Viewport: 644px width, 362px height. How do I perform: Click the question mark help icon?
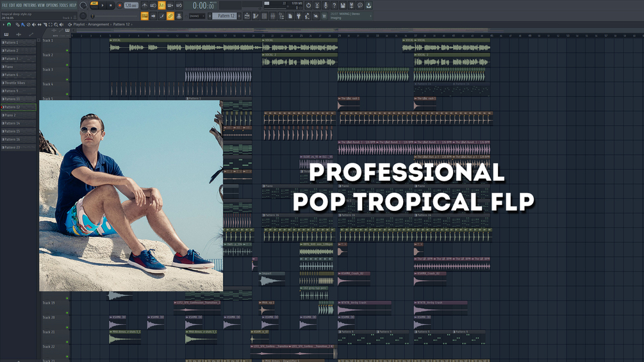click(334, 5)
